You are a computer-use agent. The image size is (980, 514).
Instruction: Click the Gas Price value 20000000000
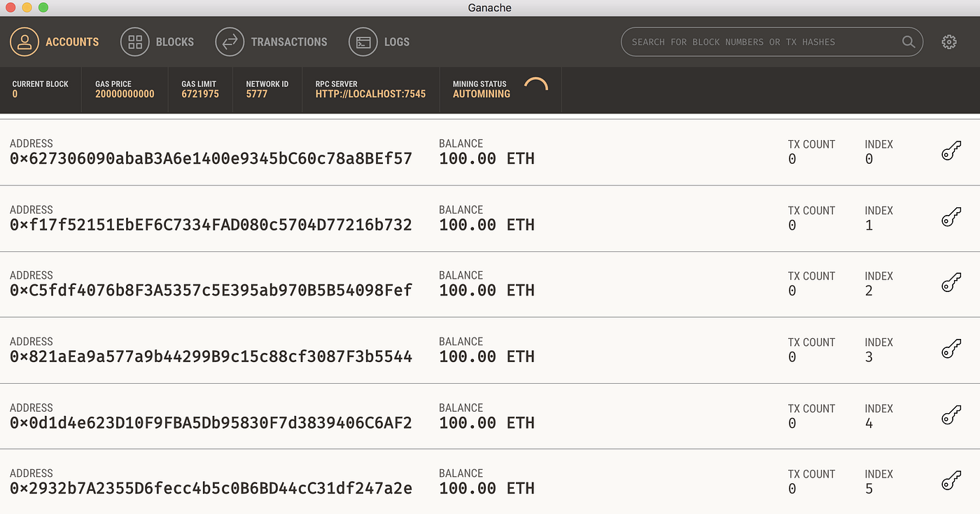tap(125, 94)
